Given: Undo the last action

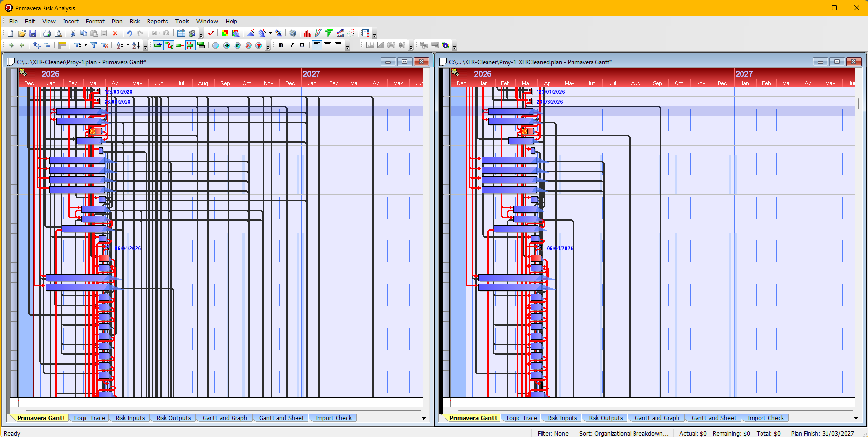Looking at the screenshot, I should click(x=129, y=33).
